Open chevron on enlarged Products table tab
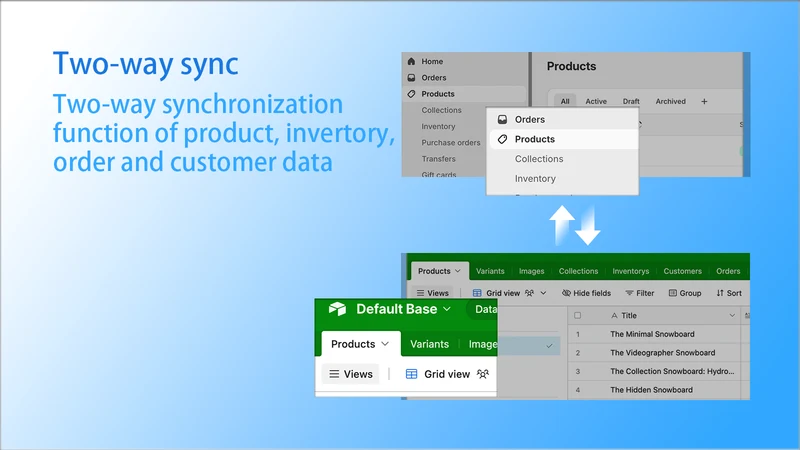The image size is (800, 450). [385, 344]
